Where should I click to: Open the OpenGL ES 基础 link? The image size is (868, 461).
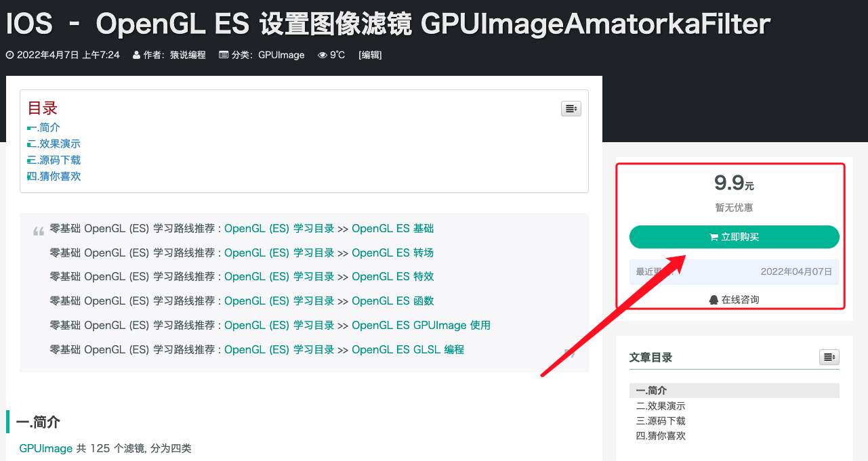[x=392, y=228]
